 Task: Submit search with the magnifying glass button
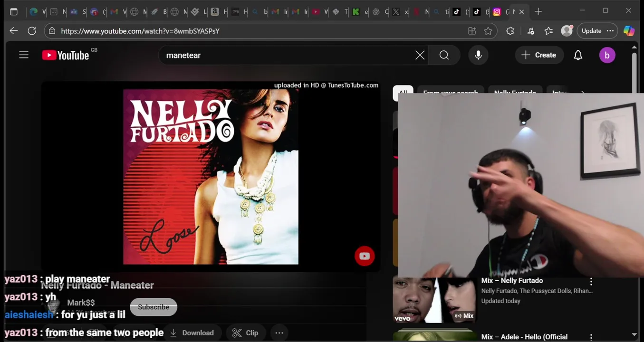pos(444,55)
